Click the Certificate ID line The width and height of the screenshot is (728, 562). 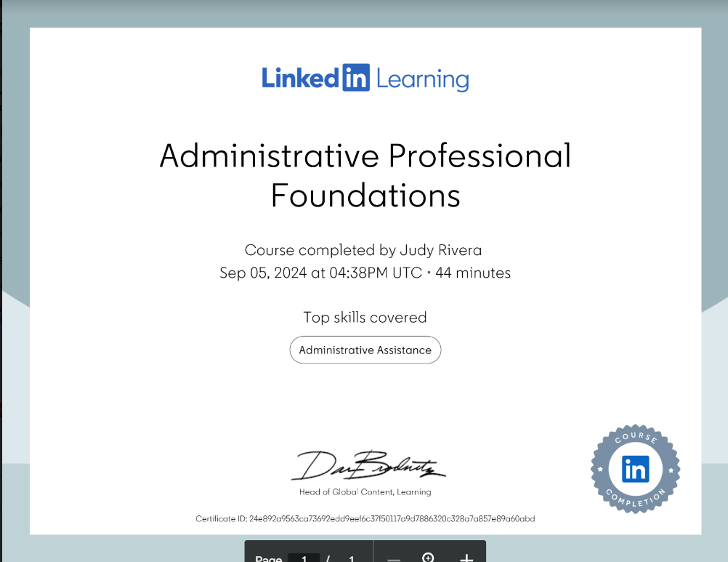pos(365,519)
